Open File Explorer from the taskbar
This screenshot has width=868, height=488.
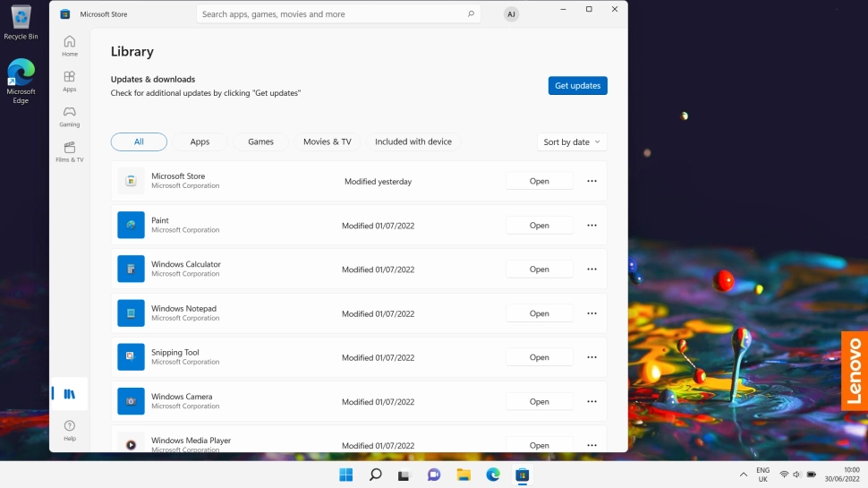coord(464,475)
